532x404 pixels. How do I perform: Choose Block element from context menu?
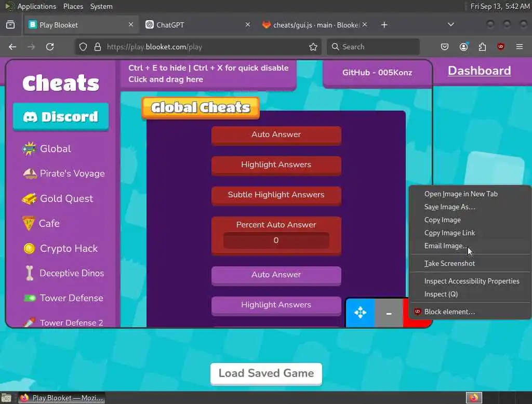tap(470, 312)
